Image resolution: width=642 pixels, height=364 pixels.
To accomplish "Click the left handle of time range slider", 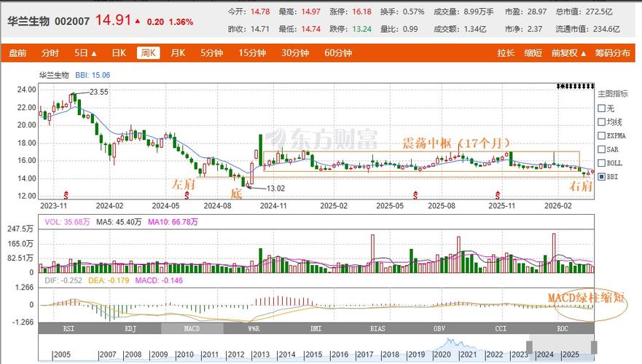I will coord(529,347).
